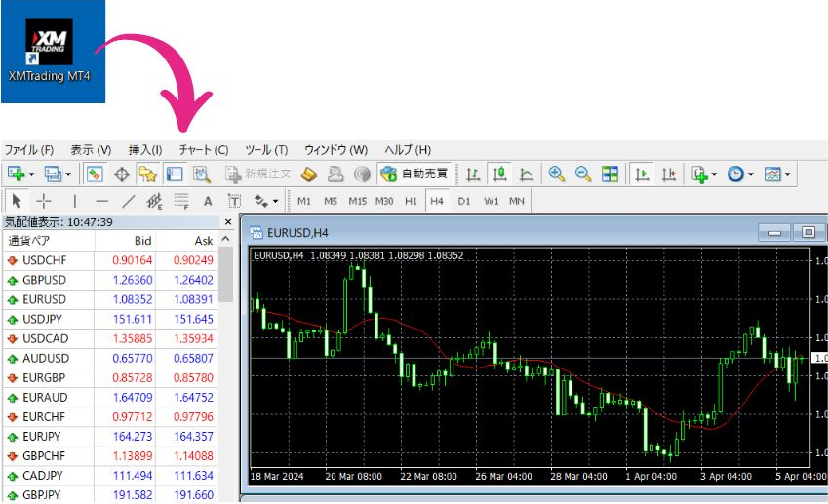Click the Data Window crosshair-circle icon

[x=122, y=174]
